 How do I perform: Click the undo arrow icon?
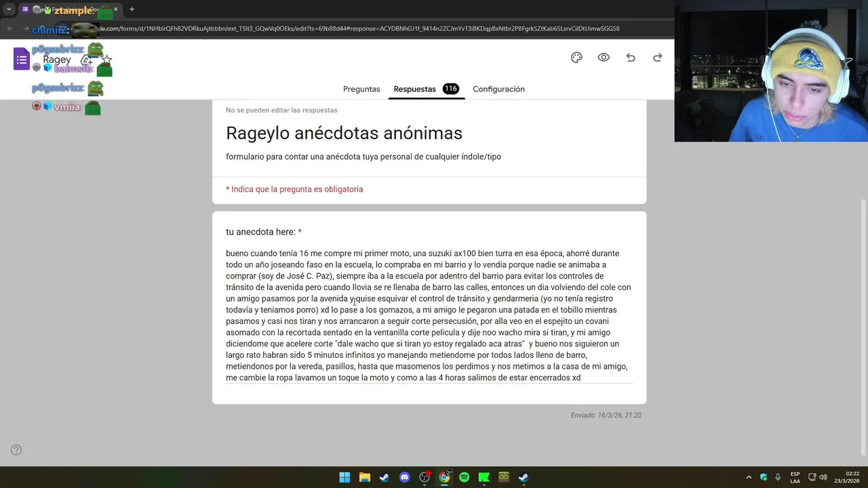coord(631,58)
